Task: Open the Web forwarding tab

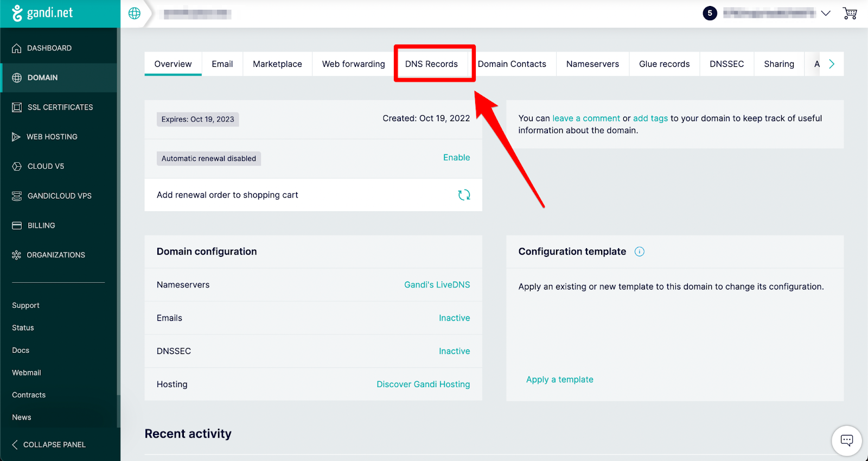Action: coord(354,64)
